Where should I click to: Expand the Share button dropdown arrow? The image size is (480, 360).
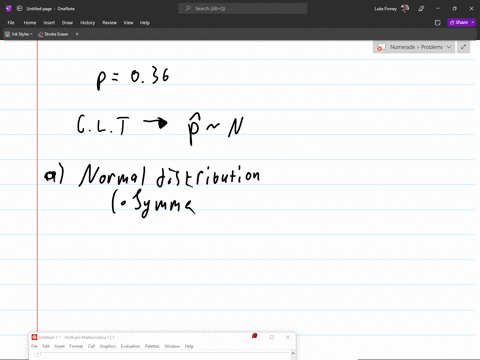pyautogui.click(x=473, y=22)
